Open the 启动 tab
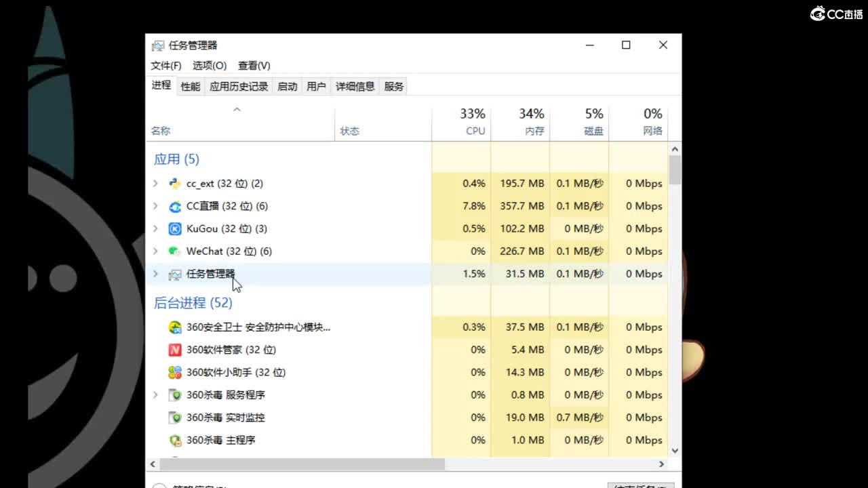The image size is (868, 488). tap(288, 87)
